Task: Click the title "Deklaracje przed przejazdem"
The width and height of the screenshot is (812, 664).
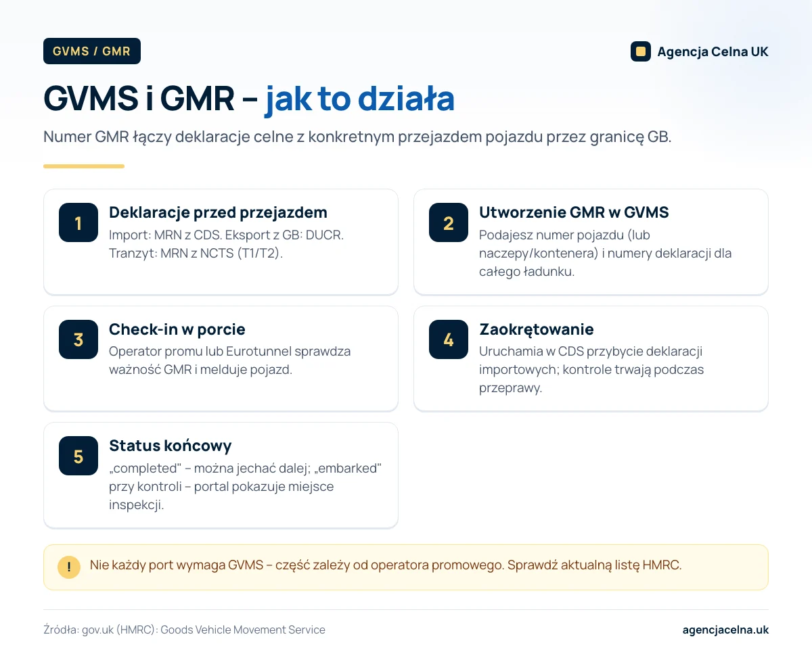Action: 218,212
